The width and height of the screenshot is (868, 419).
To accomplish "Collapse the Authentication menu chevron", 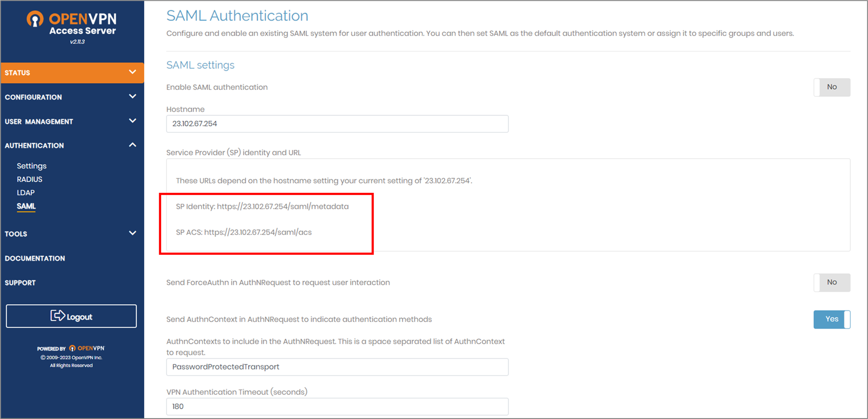I will 132,145.
